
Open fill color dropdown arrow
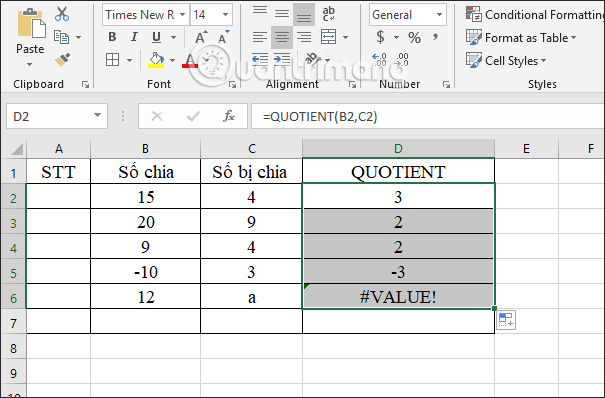[x=172, y=61]
